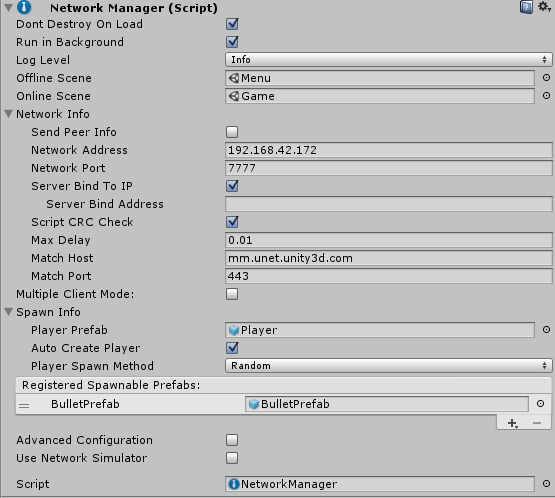Click the object picker beside Online Scene
The width and height of the screenshot is (555, 498).
[546, 96]
